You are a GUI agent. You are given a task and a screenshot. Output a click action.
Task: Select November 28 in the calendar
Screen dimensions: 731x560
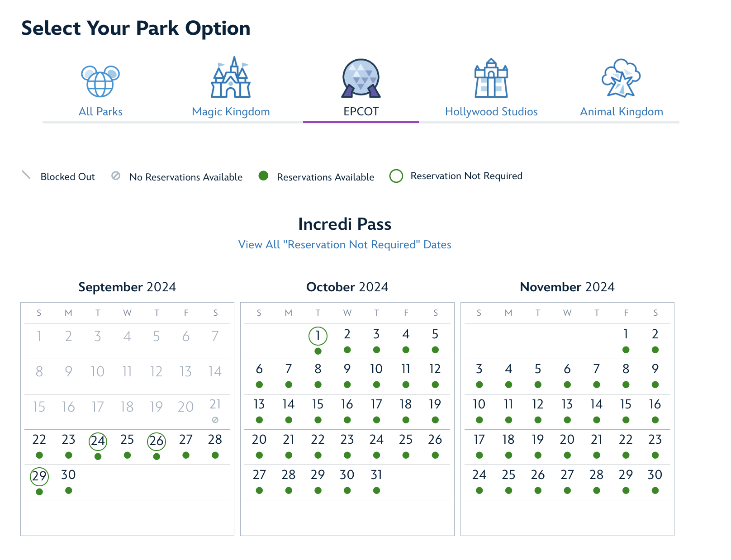point(596,475)
